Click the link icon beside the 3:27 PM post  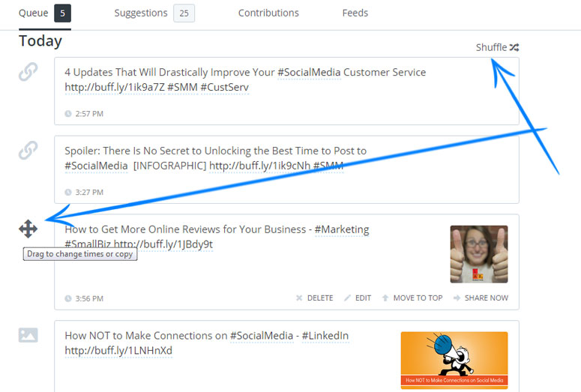point(28,150)
